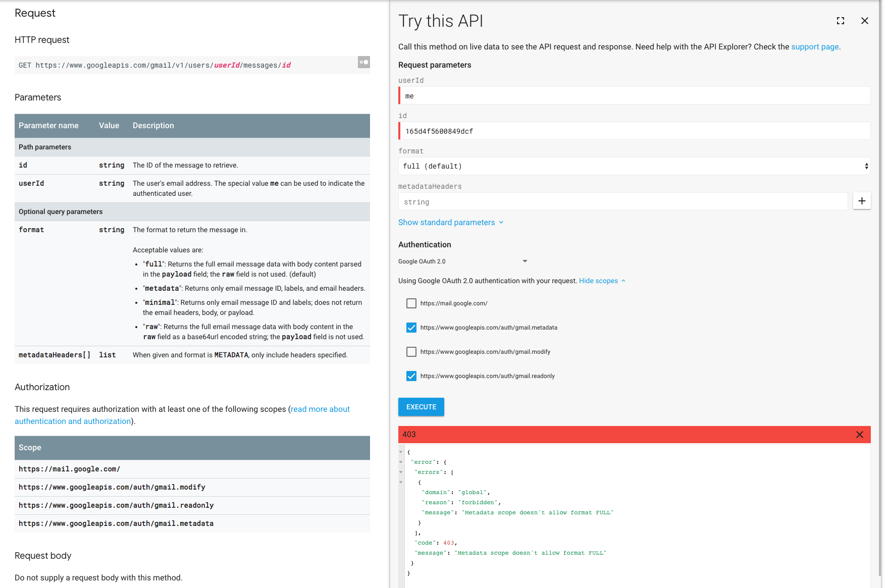Click the userId input field containing me
The image size is (889, 588).
[634, 96]
